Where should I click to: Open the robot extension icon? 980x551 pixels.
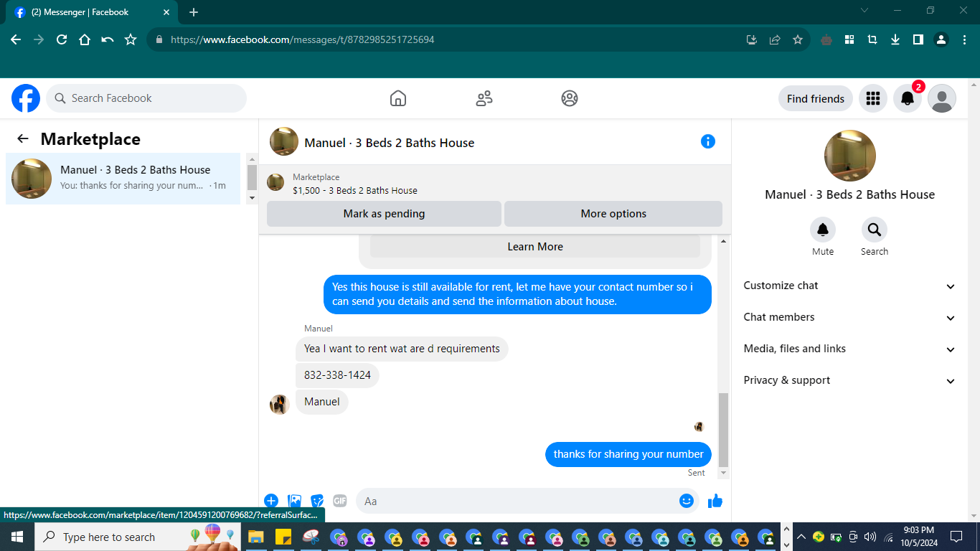coord(826,39)
